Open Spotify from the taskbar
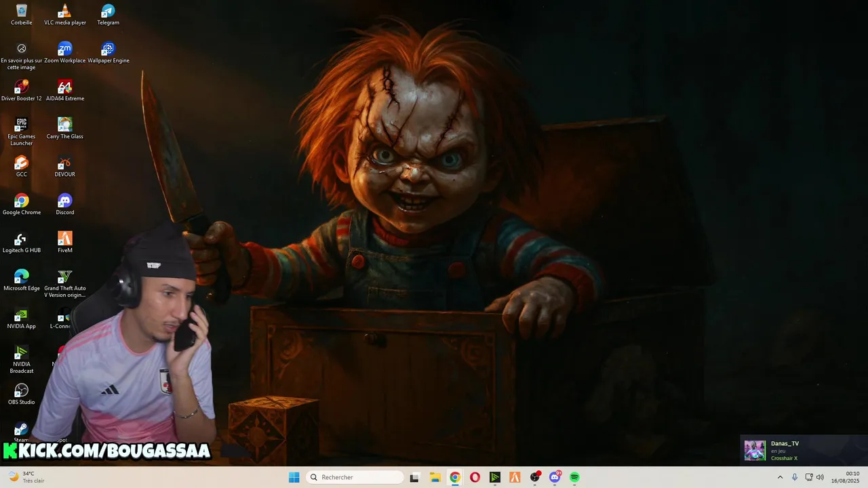The width and height of the screenshot is (868, 488). coord(574,477)
